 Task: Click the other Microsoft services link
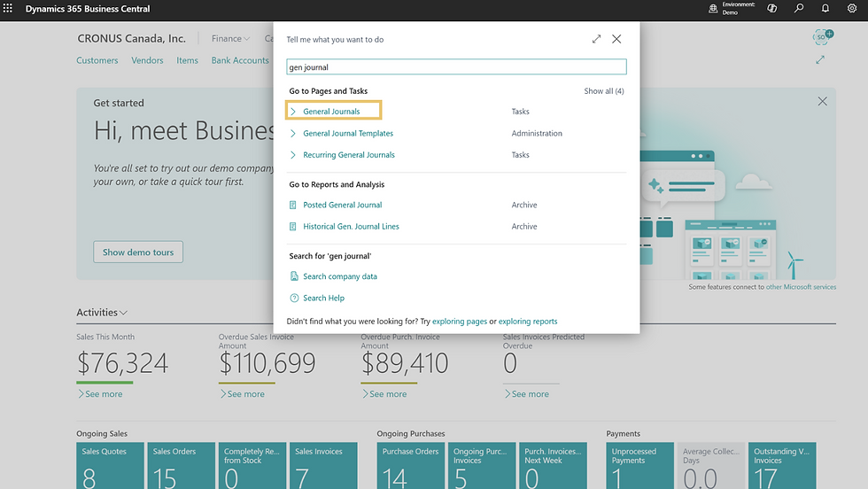(x=801, y=287)
